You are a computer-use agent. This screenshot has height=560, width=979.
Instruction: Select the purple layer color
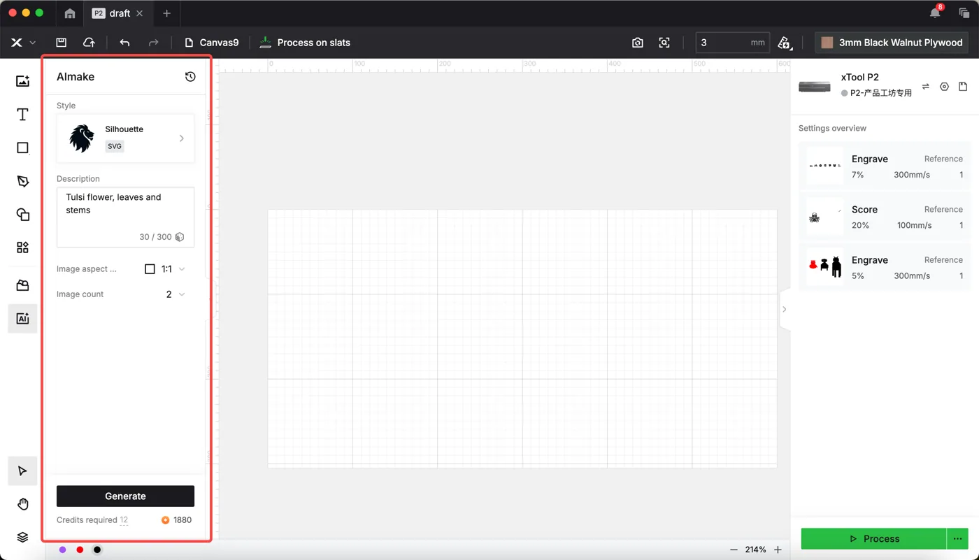pos(62,550)
